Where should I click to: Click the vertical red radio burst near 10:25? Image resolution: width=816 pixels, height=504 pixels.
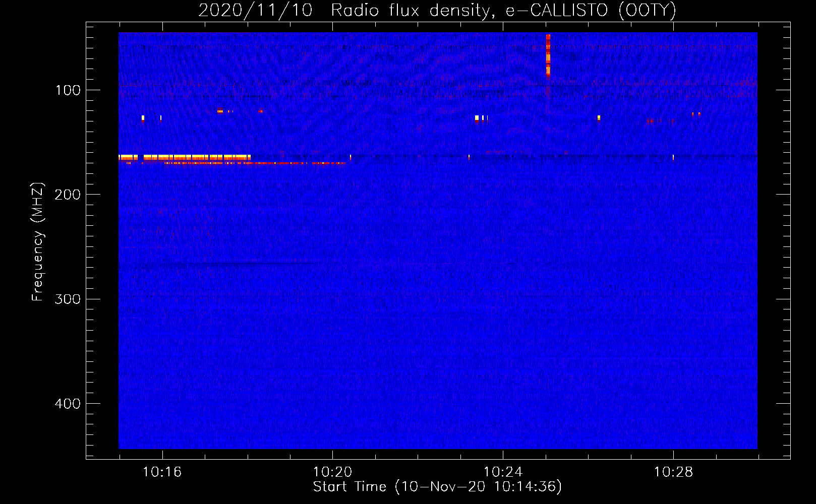[x=548, y=55]
